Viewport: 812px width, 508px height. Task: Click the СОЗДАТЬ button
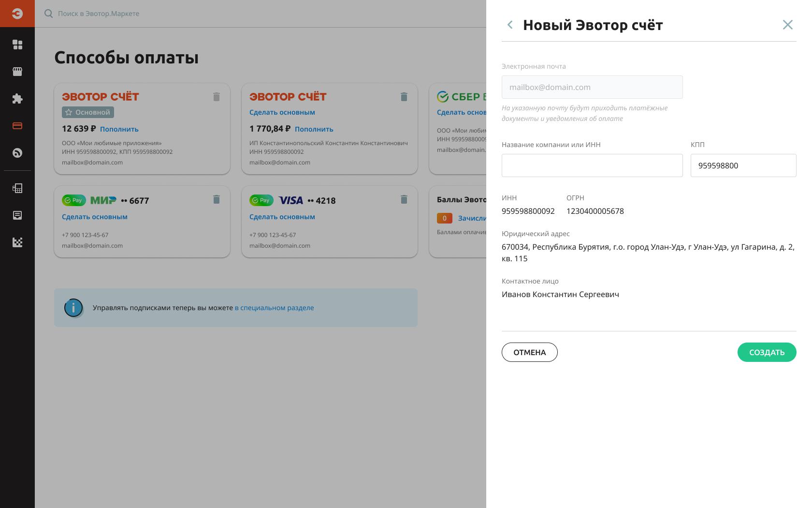(767, 352)
